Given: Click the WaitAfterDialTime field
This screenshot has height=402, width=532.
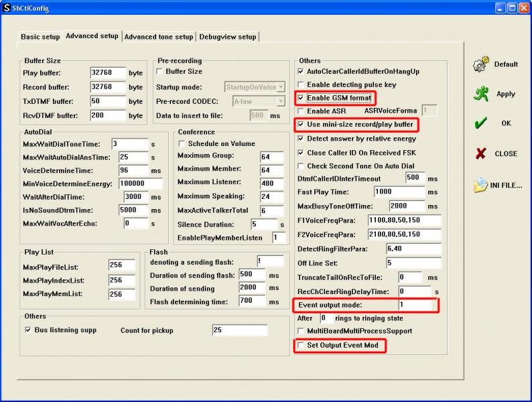Looking at the screenshot, I should coord(136,197).
